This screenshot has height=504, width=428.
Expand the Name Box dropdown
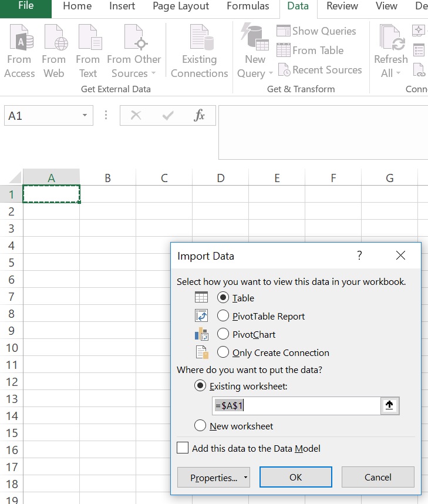[85, 115]
